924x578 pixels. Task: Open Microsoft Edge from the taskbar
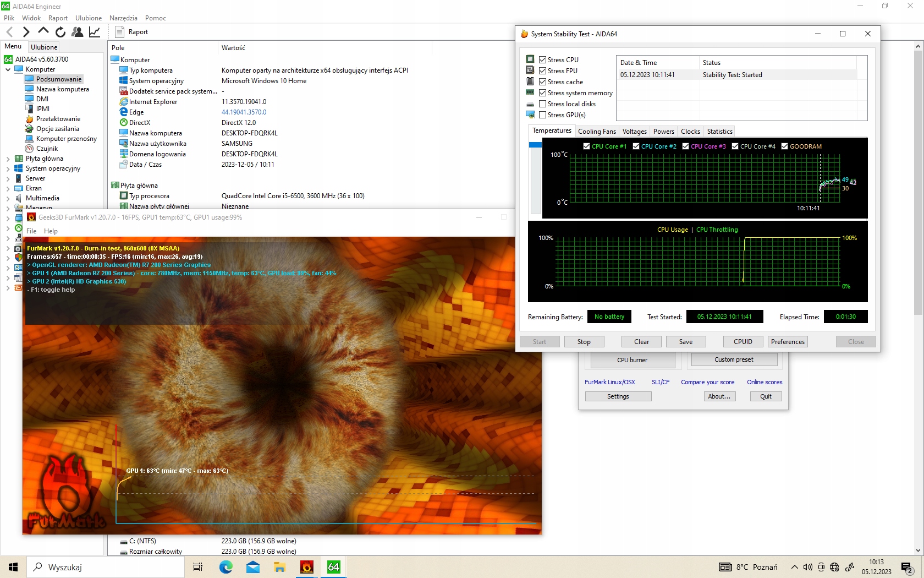click(226, 567)
